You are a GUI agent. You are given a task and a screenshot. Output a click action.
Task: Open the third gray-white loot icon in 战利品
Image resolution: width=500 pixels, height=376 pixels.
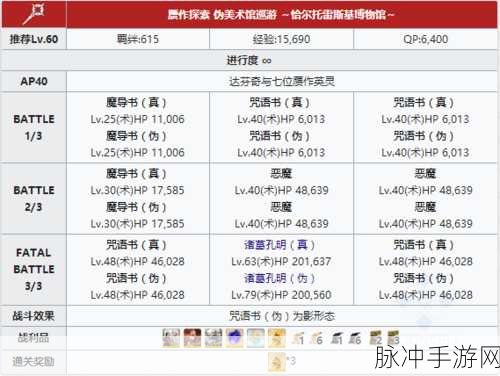[x=213, y=338]
